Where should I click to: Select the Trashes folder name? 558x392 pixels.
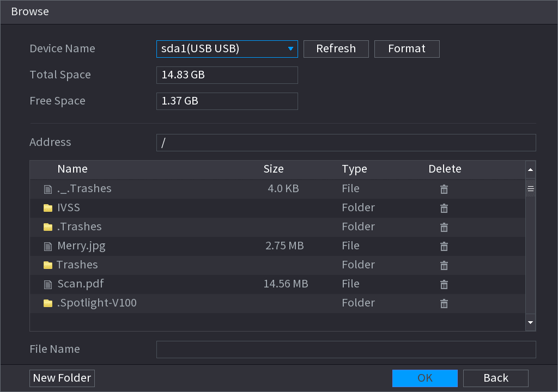tap(77, 265)
